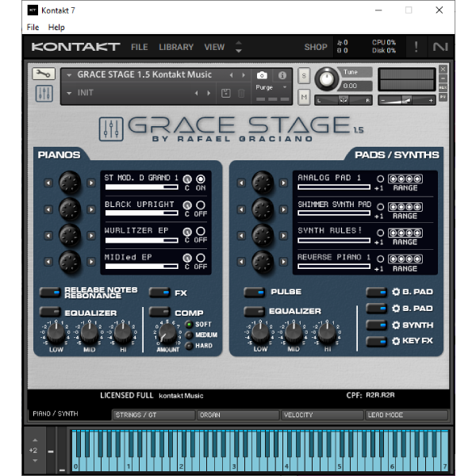
Task: Switch to STRINGS / GT tab
Action: (x=154, y=415)
